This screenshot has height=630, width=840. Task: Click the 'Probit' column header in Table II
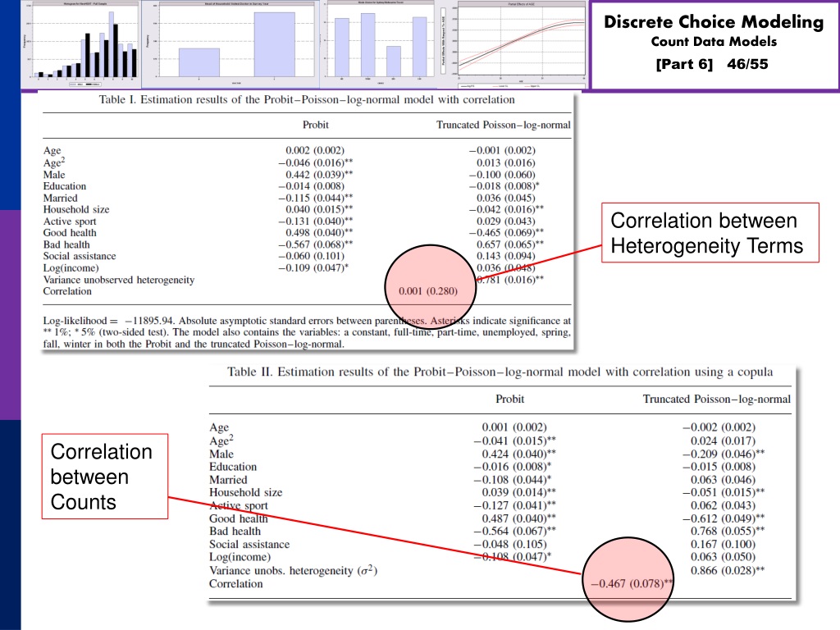509,399
